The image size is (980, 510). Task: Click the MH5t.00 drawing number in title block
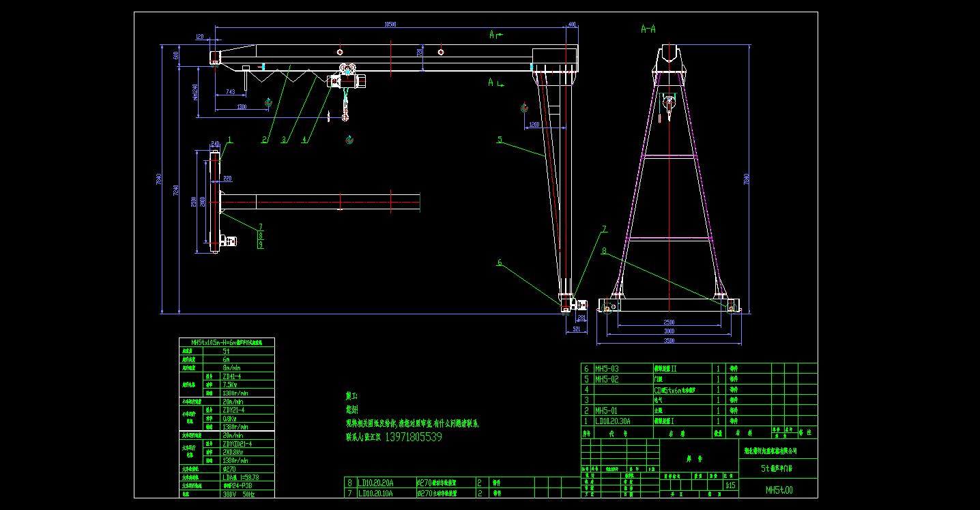coord(779,490)
